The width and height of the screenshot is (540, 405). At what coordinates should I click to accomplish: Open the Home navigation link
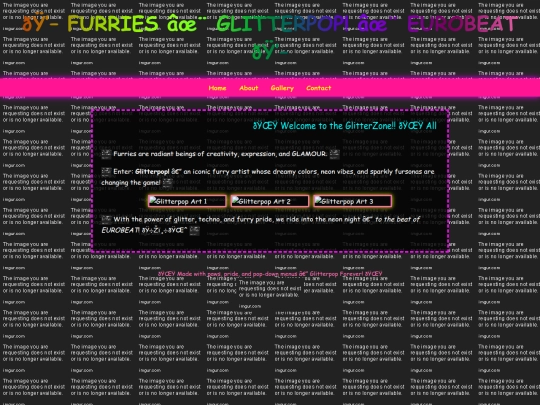pyautogui.click(x=217, y=88)
